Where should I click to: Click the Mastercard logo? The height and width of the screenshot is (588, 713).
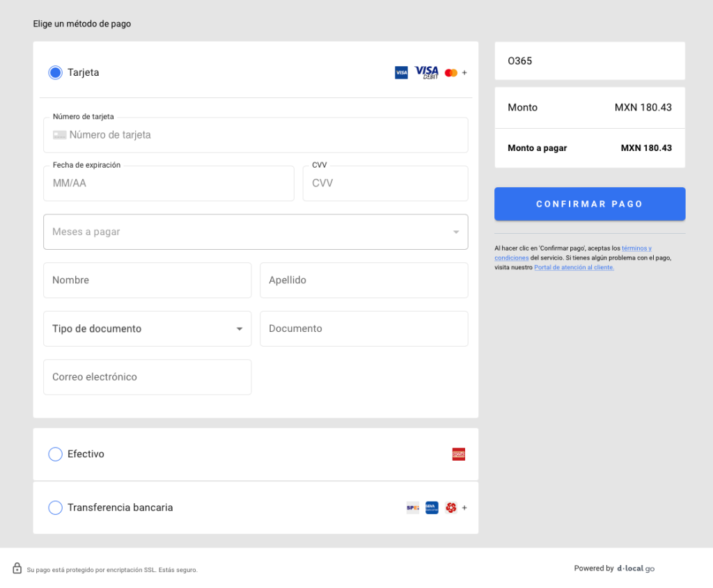pos(450,72)
